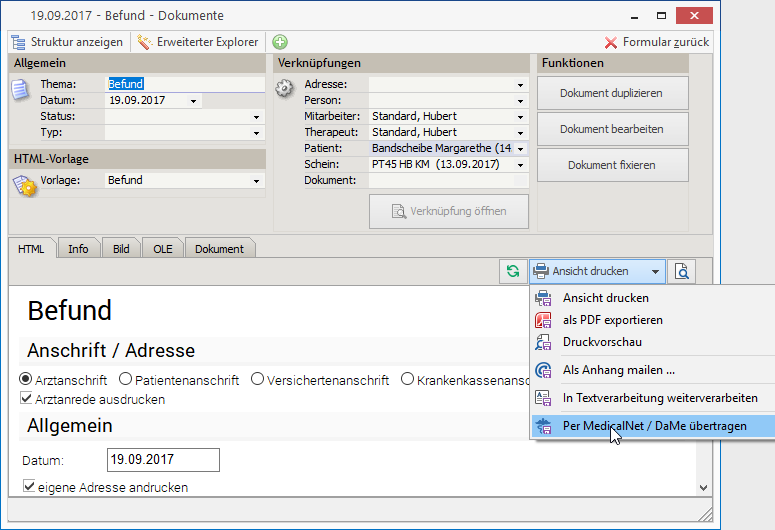This screenshot has height=530, width=775.
Task: Click the Dokument duplizieren button
Action: 610,93
